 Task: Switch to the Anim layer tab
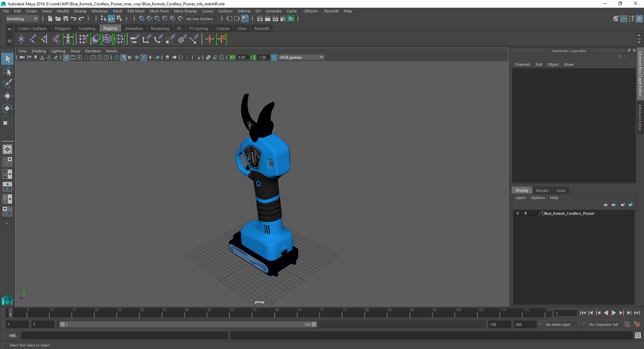[x=561, y=190]
